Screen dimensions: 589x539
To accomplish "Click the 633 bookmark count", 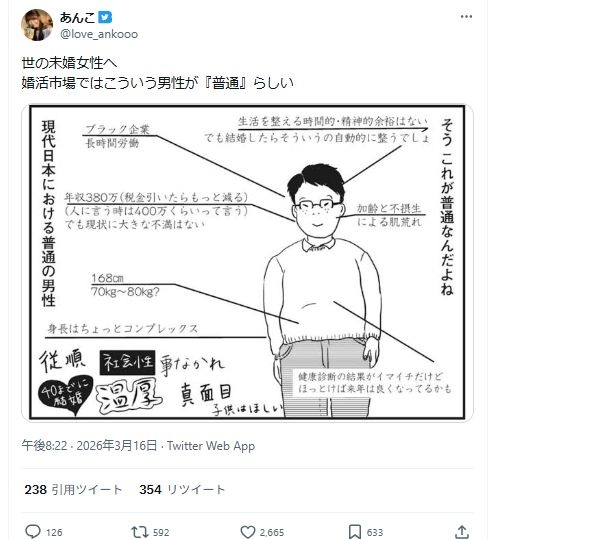I will 375,532.
